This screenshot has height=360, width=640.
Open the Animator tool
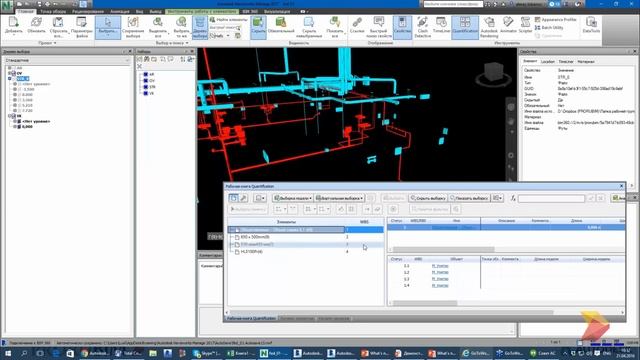508,25
